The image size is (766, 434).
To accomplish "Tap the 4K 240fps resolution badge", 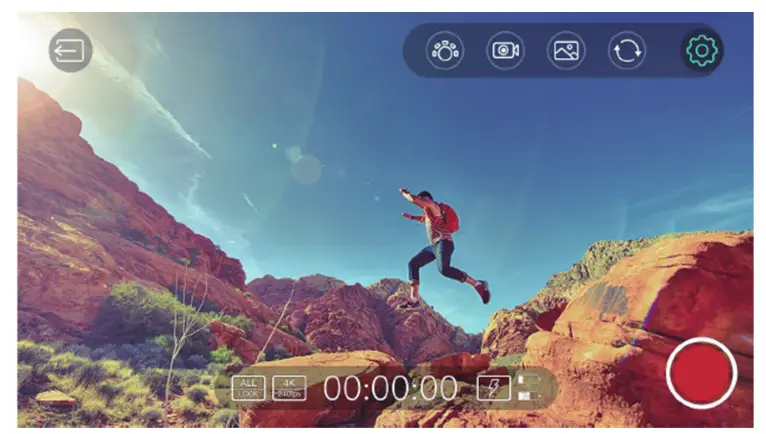I will point(289,388).
